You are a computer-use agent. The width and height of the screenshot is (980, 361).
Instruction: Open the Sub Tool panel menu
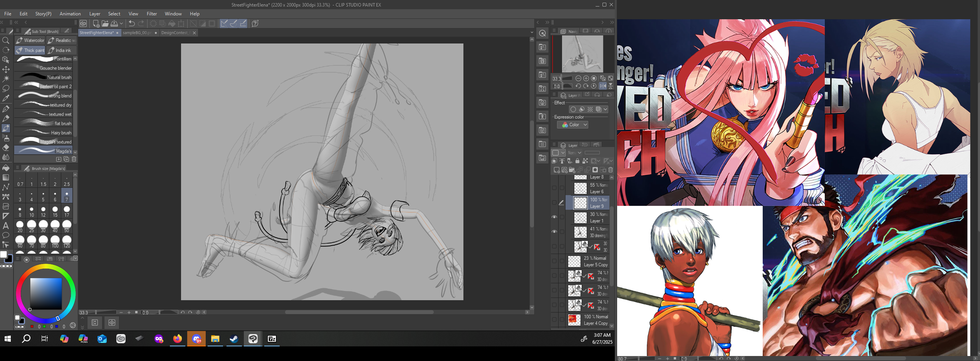[17, 31]
